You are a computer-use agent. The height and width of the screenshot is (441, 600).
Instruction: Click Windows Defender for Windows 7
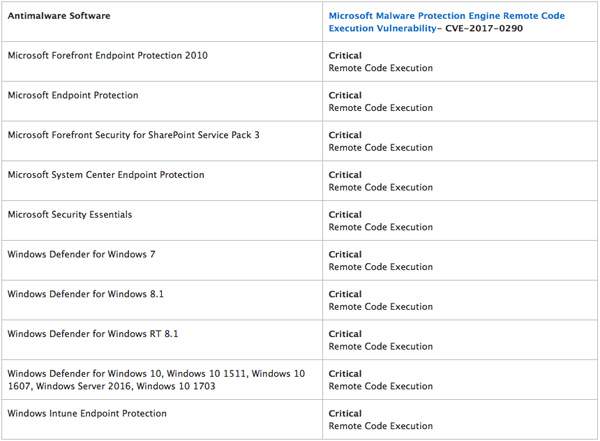(x=81, y=255)
